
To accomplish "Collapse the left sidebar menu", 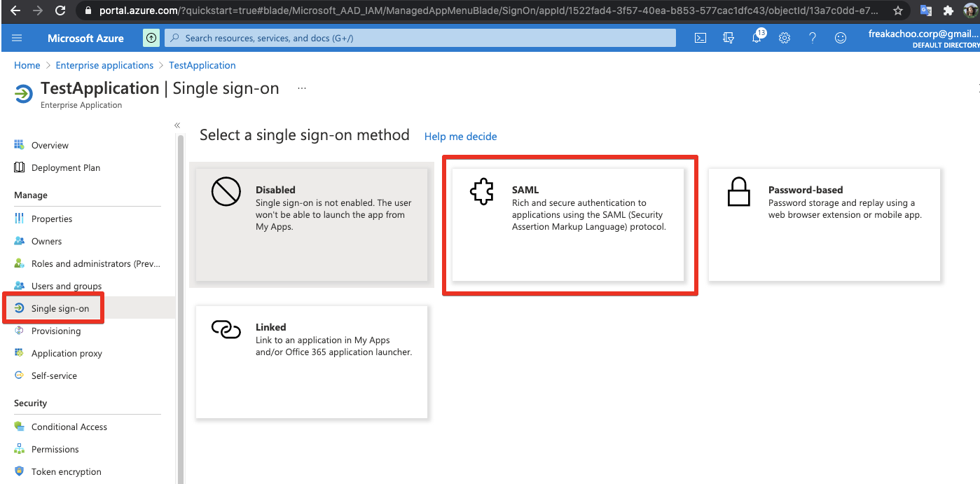I will [177, 125].
